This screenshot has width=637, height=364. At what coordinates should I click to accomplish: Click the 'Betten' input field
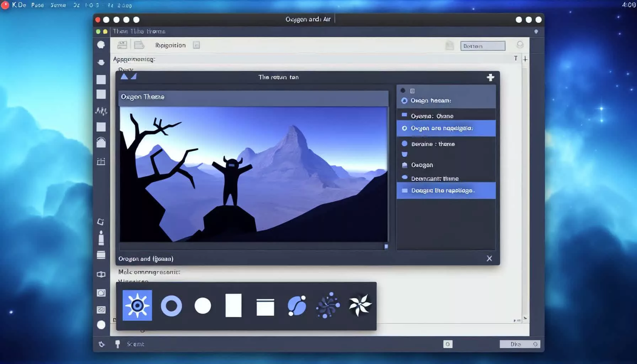pos(483,46)
